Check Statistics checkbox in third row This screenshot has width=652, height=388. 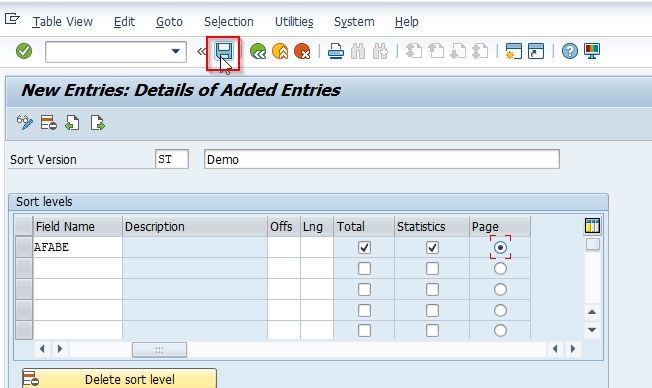click(432, 289)
